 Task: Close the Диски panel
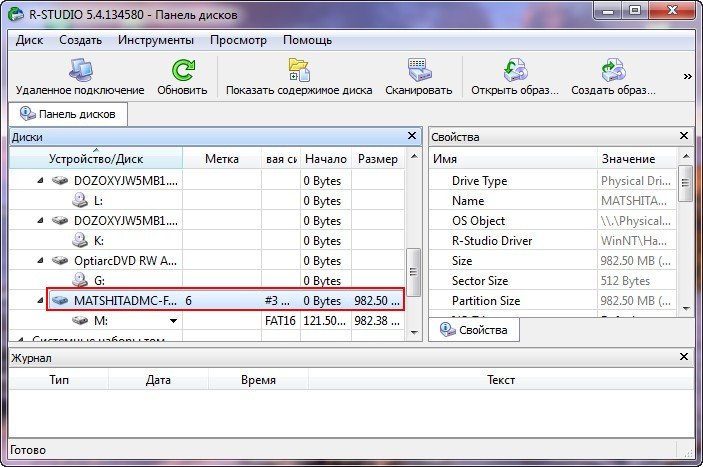[x=412, y=136]
